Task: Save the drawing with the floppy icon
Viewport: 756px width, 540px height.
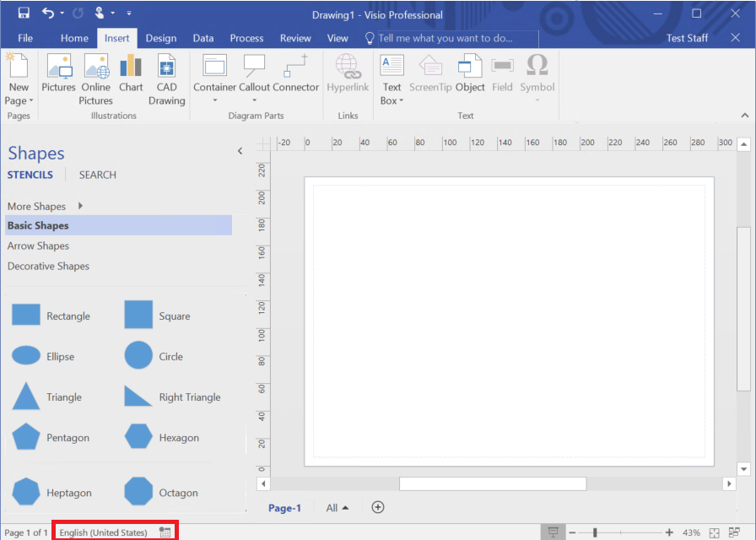Action: click(24, 13)
